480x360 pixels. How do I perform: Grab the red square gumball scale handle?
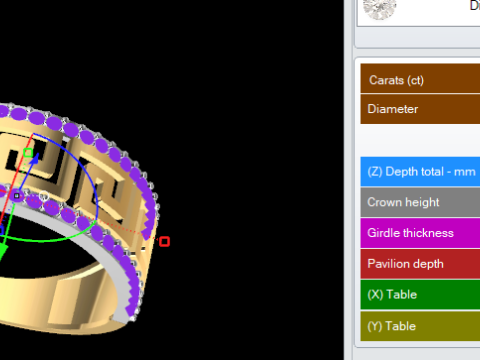164,241
